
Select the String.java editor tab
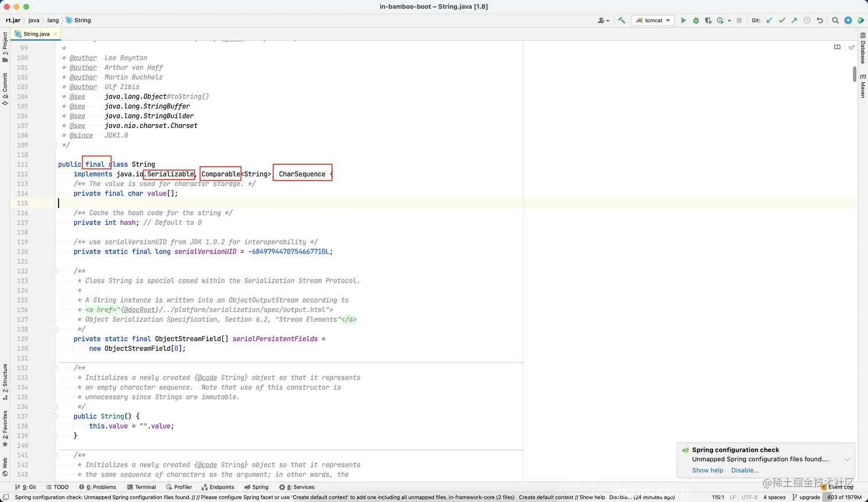(x=36, y=34)
